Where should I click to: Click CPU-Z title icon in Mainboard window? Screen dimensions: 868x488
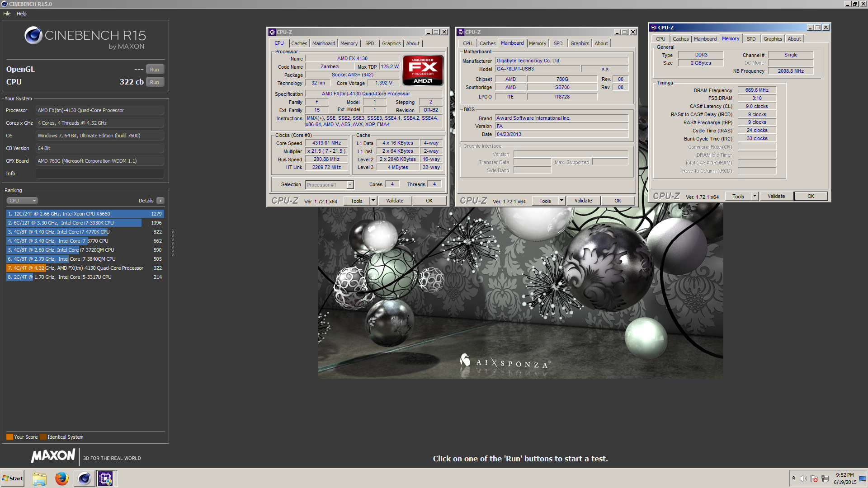point(461,32)
